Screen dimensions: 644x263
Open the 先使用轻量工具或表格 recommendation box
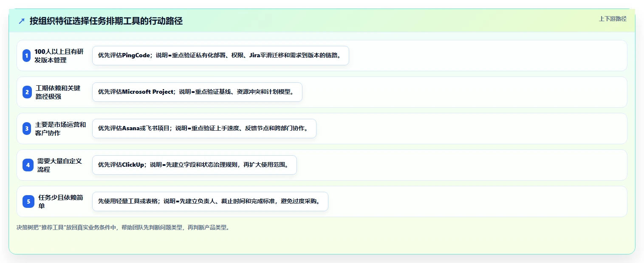[x=210, y=201]
